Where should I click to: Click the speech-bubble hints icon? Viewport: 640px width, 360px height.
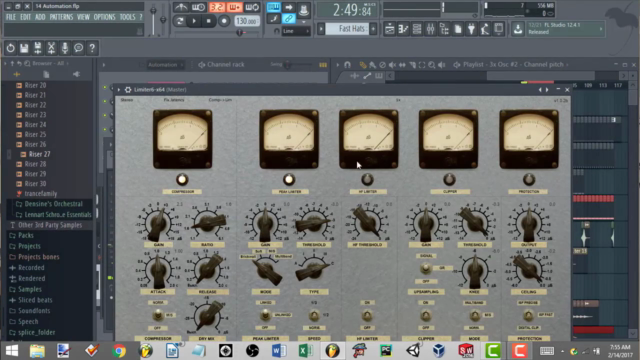tap(78, 48)
